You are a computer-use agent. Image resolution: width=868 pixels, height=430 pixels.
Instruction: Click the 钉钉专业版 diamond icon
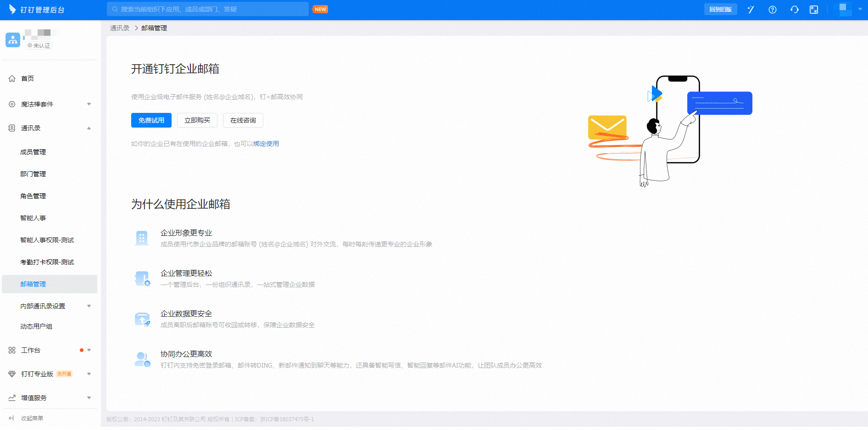tap(12, 374)
